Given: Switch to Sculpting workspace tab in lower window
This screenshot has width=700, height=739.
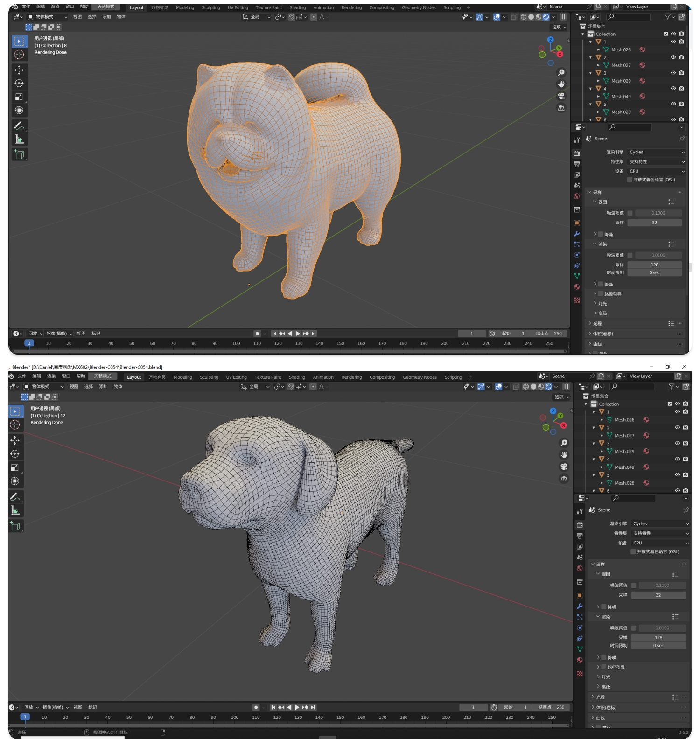Looking at the screenshot, I should coord(209,377).
